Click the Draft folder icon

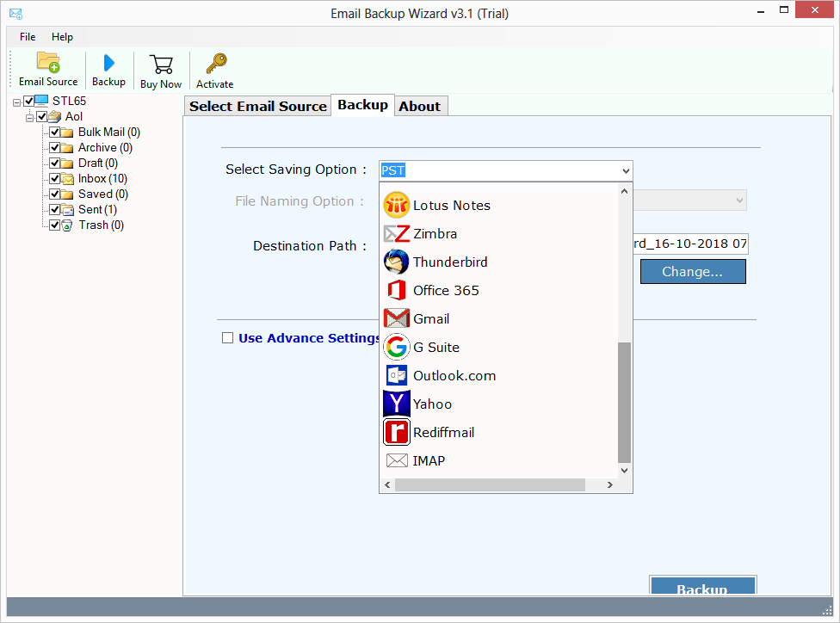(x=67, y=163)
